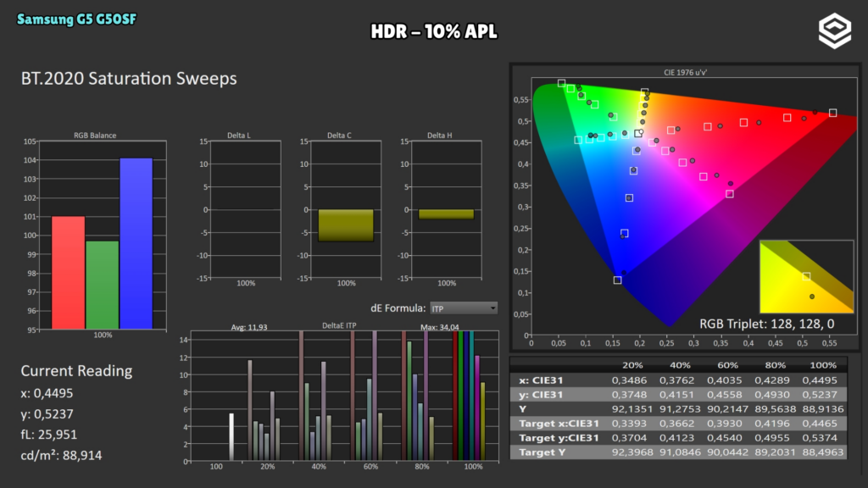Select the table cell "0,3486"
Viewport: 868px width, 488px height.
[629, 380]
